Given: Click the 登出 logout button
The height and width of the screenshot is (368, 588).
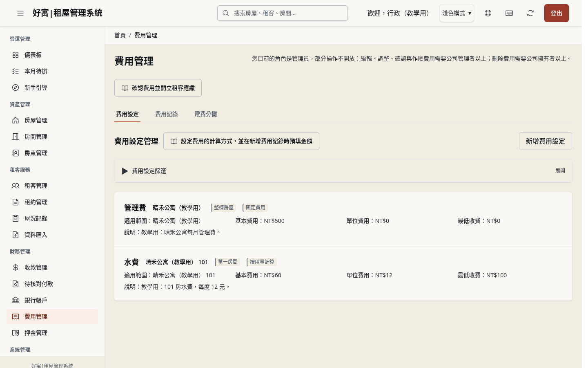Looking at the screenshot, I should (557, 13).
